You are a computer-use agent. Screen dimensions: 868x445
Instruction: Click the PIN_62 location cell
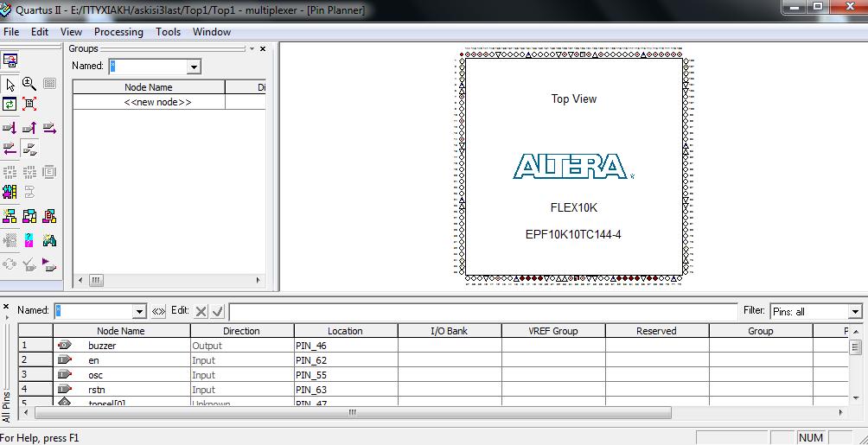click(346, 360)
